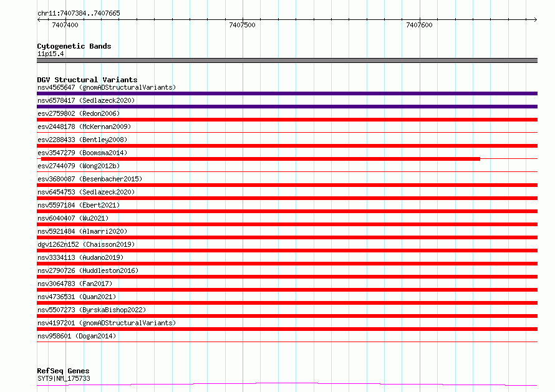Select the shorter esv3547279 (Boomsma2014) red bar
Viewport: 555px width, 392px height.
261,159
